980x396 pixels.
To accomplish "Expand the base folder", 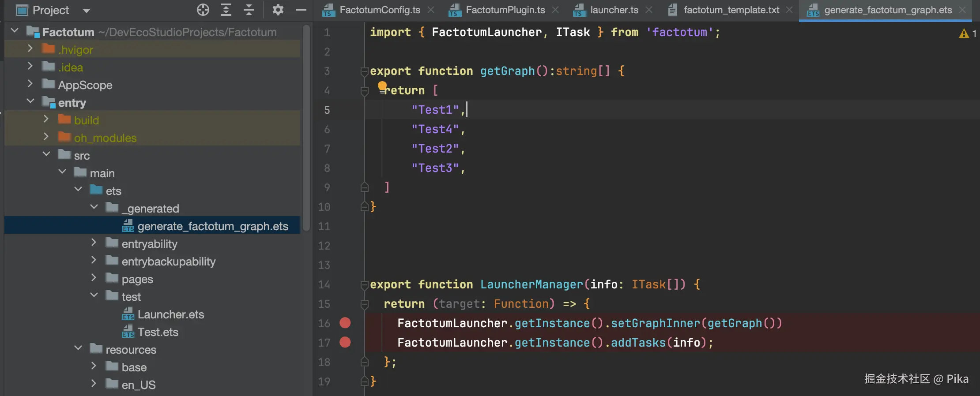I will point(94,366).
